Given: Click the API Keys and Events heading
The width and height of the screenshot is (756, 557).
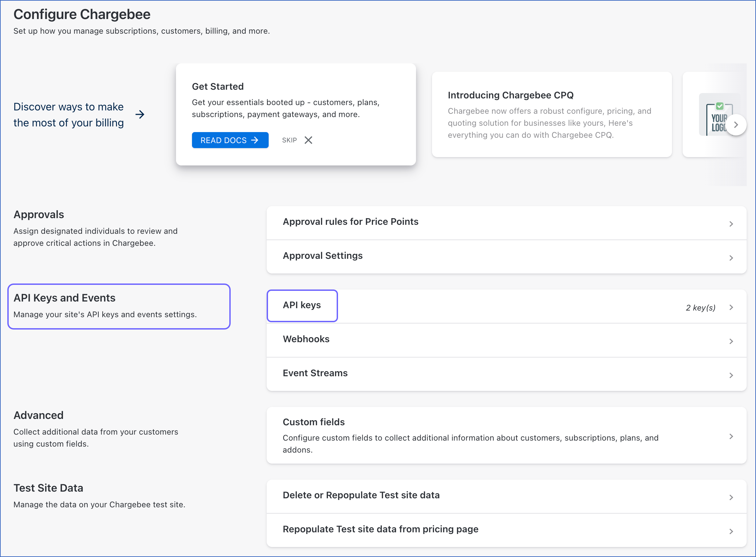Looking at the screenshot, I should [64, 298].
